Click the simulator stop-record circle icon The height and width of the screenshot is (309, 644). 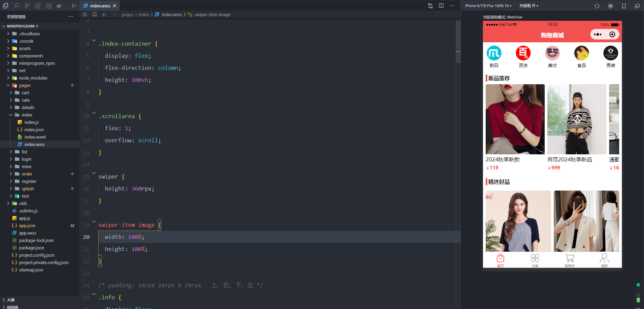click(610, 6)
